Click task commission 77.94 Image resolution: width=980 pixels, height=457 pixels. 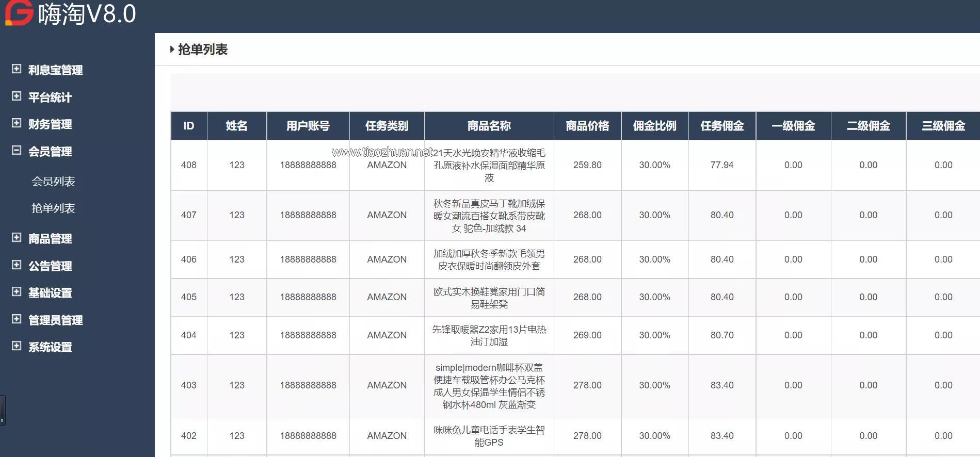pos(722,165)
